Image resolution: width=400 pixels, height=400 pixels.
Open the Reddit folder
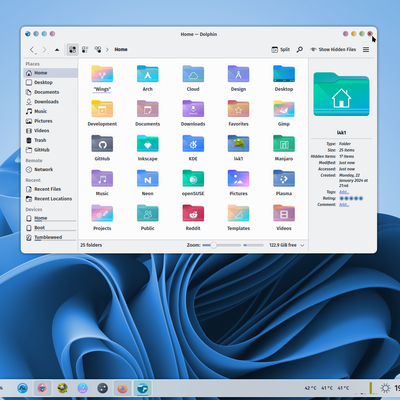click(x=193, y=213)
